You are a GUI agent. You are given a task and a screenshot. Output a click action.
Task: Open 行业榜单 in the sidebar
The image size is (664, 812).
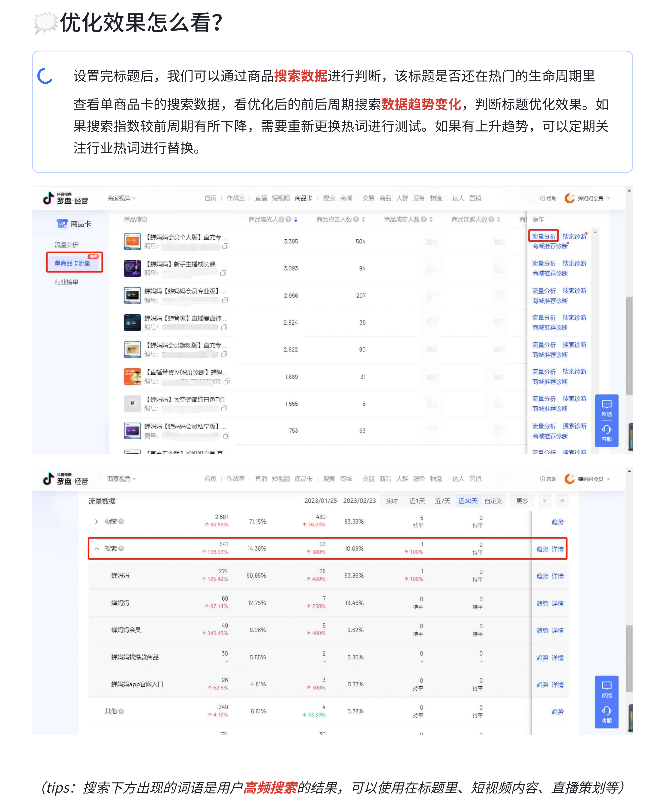67,282
